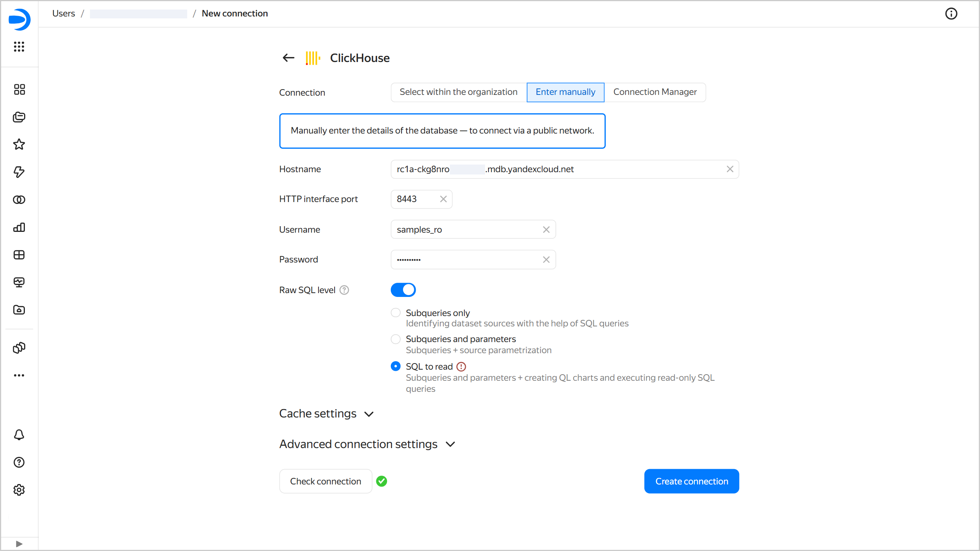Expand Cache settings section
The image size is (980, 551).
click(327, 414)
